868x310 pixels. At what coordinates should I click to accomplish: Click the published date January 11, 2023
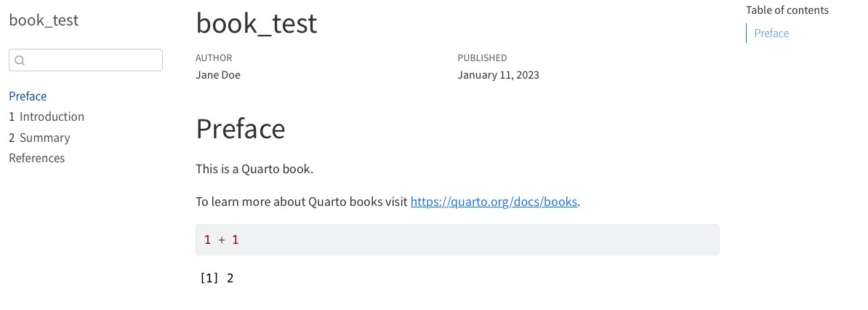click(x=498, y=75)
